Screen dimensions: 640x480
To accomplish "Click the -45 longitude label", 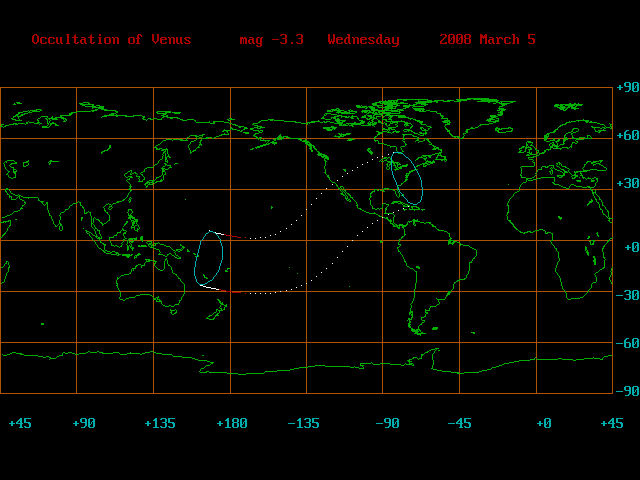I will point(460,423).
